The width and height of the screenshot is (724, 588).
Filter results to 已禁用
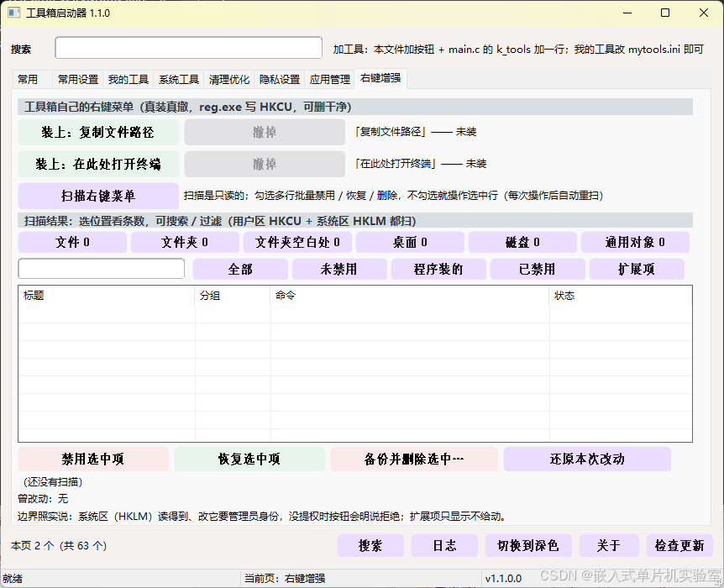tap(538, 269)
